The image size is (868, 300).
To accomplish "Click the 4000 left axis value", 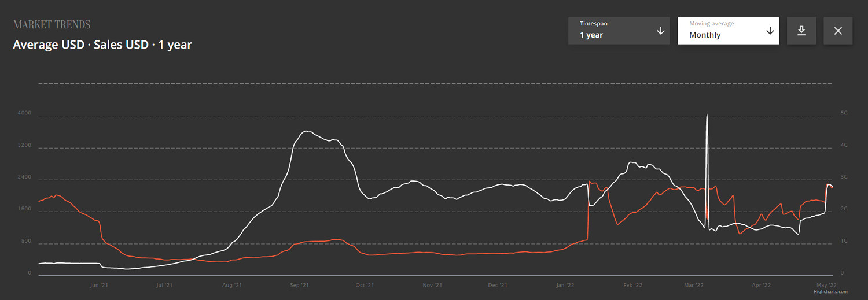I will point(24,113).
